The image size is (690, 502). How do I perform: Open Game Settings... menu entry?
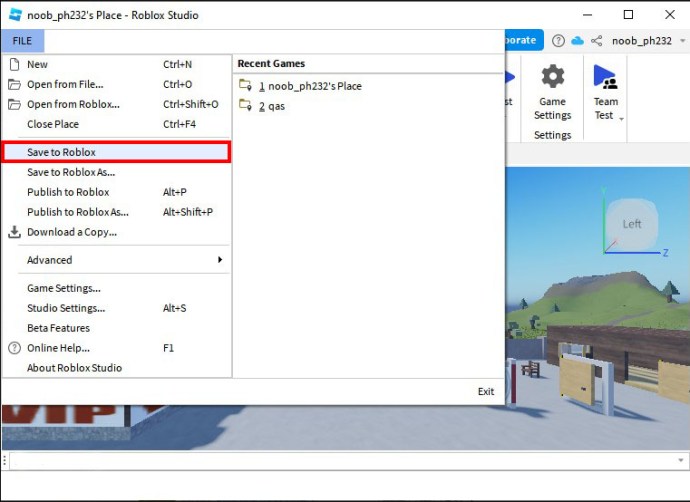point(116,288)
